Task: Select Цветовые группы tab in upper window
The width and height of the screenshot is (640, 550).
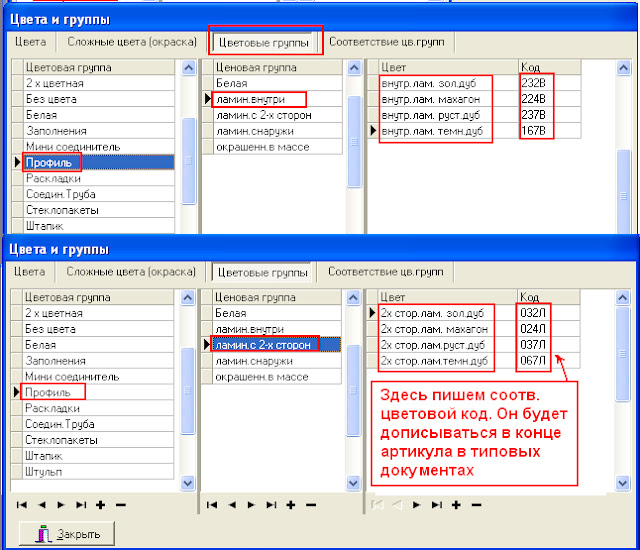Action: tap(263, 42)
